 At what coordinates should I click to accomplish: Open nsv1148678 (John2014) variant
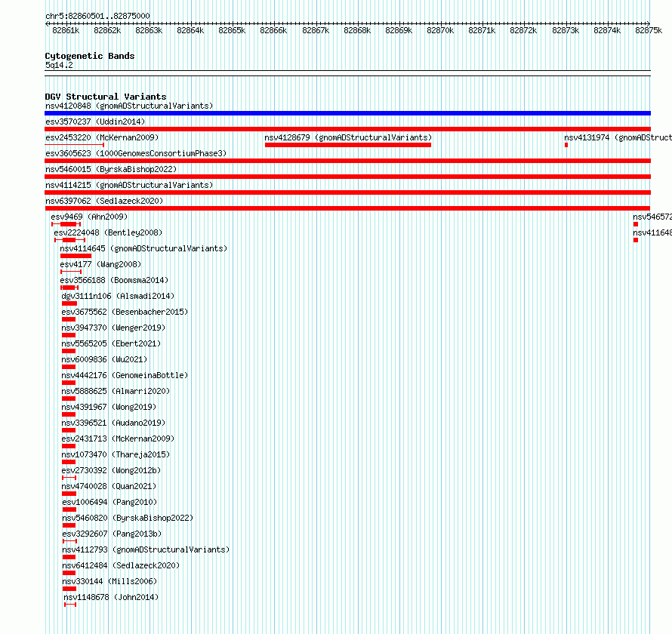(x=111, y=597)
